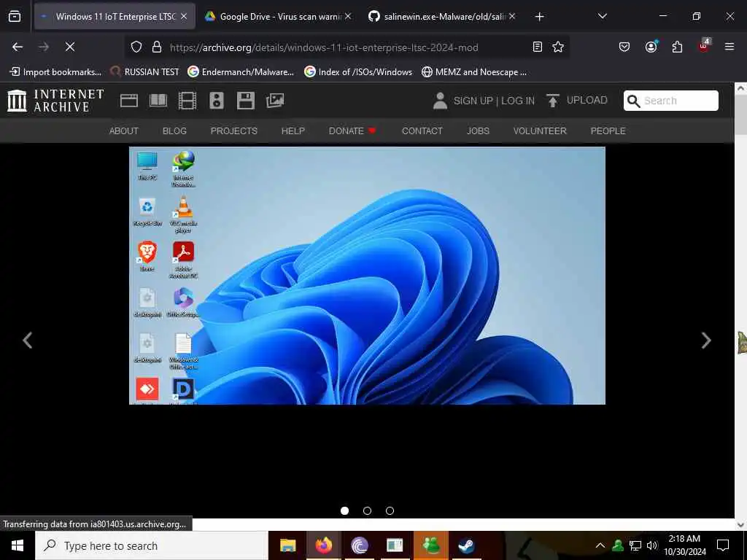Open the JOBS menu item
This screenshot has width=747, height=560.
point(478,131)
